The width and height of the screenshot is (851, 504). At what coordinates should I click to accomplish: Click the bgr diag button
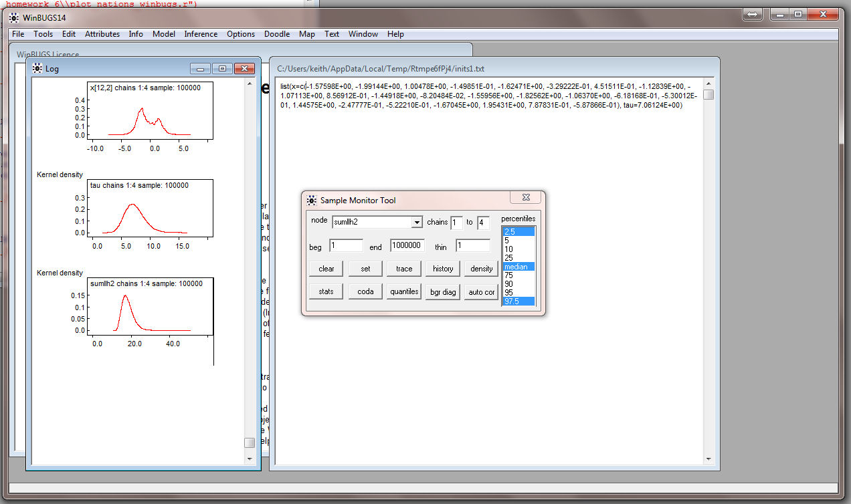point(442,292)
